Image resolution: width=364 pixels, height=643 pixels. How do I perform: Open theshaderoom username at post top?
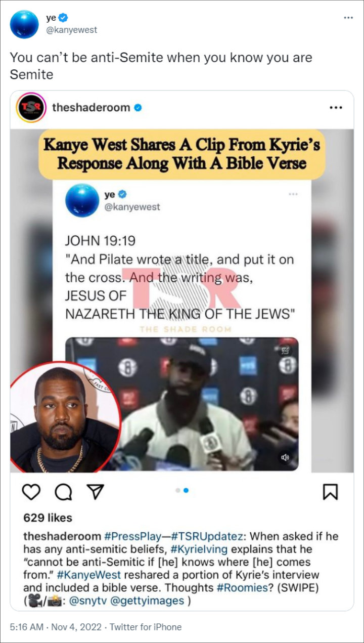pyautogui.click(x=91, y=107)
